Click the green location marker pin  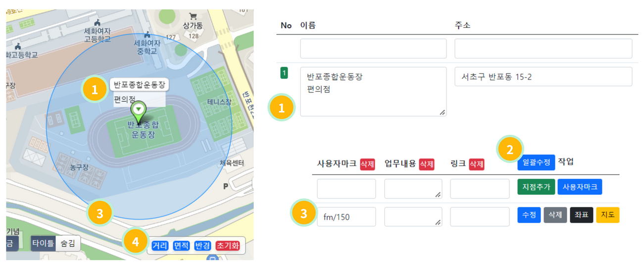pos(139,111)
